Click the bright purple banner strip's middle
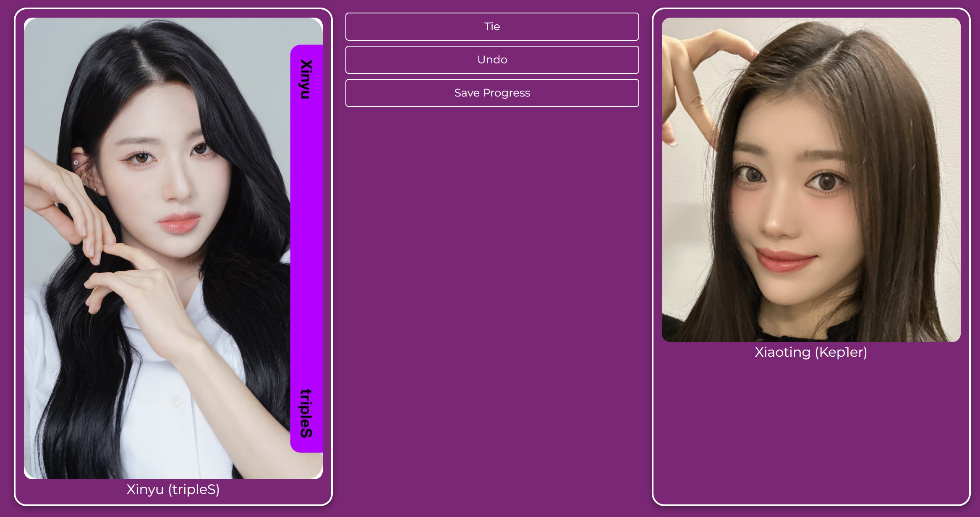This screenshot has width=980, height=517. coord(306,248)
